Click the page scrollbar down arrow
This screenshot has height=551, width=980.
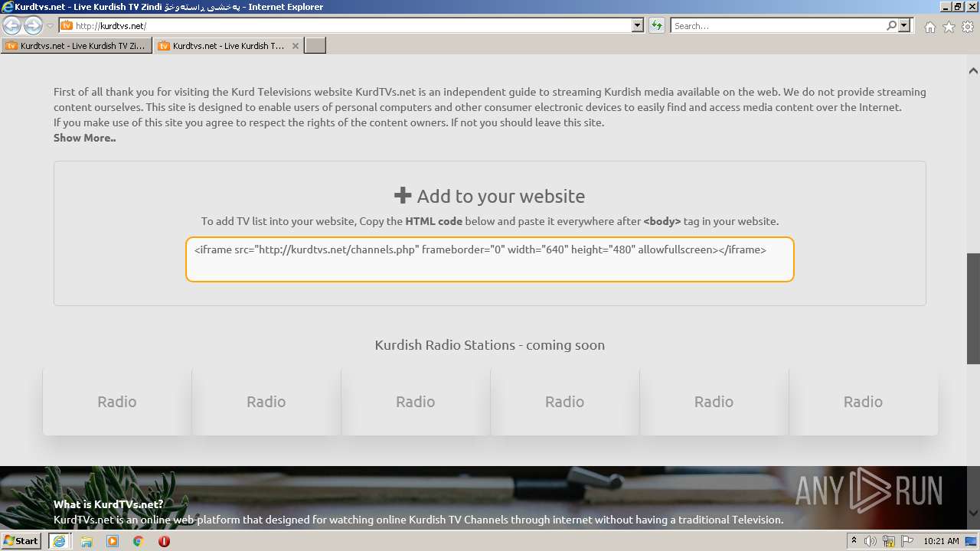click(973, 514)
